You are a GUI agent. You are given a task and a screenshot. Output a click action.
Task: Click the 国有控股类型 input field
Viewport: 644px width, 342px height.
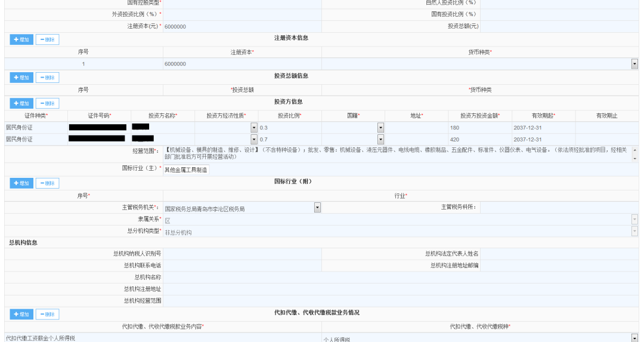(242, 4)
